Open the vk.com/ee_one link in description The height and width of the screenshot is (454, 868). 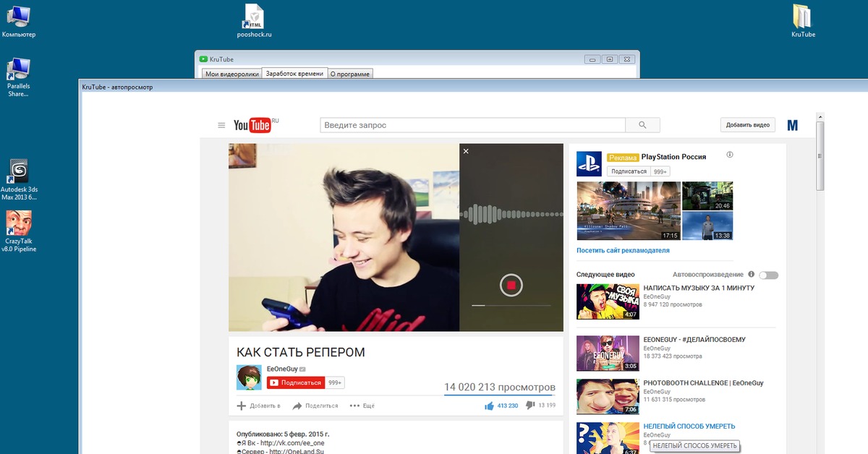click(292, 443)
